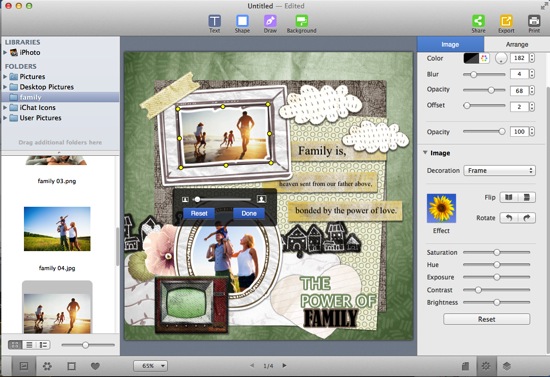Click the black shadow color swatch
The height and width of the screenshot is (377, 550).
pos(471,58)
